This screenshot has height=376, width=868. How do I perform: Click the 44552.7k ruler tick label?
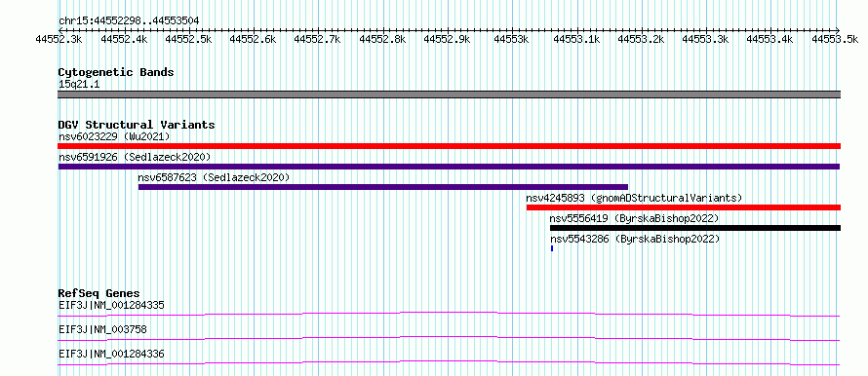click(x=317, y=39)
